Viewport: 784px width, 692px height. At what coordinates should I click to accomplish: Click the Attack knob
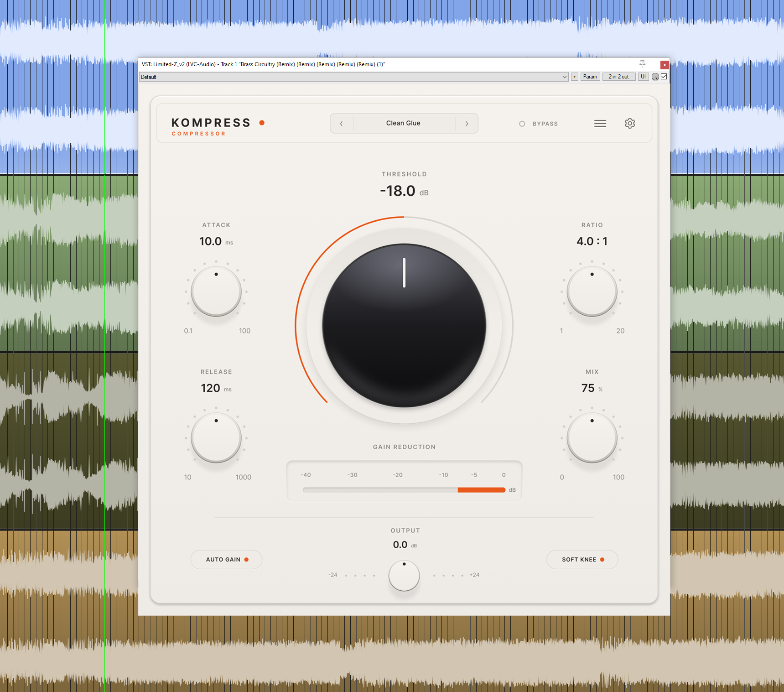tap(216, 291)
